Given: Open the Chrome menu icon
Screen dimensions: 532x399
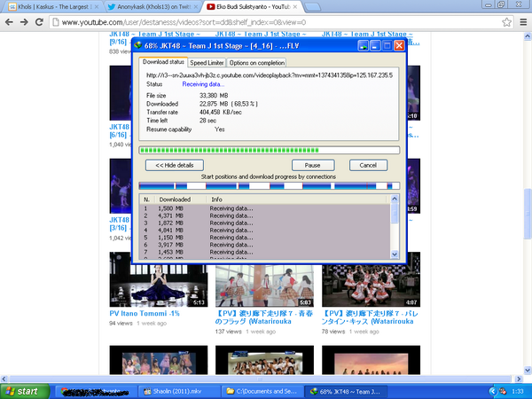Looking at the screenshot, I should tap(523, 22).
